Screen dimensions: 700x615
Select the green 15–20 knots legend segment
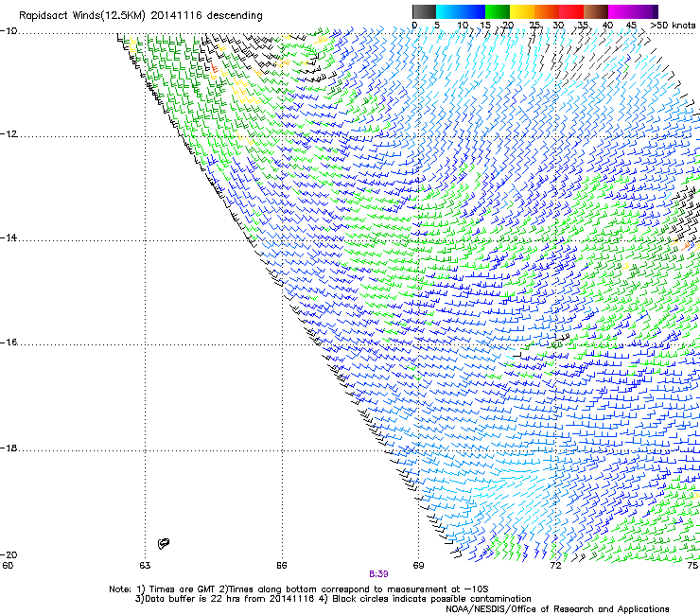click(498, 11)
